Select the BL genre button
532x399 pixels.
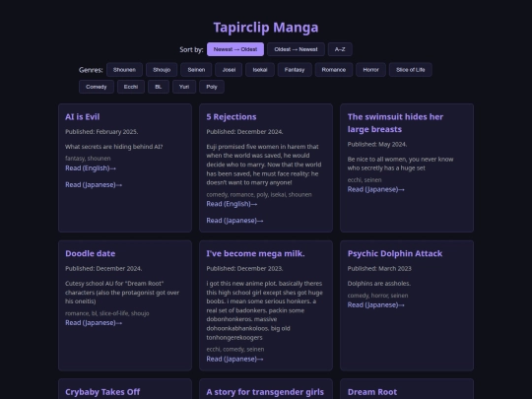point(159,87)
